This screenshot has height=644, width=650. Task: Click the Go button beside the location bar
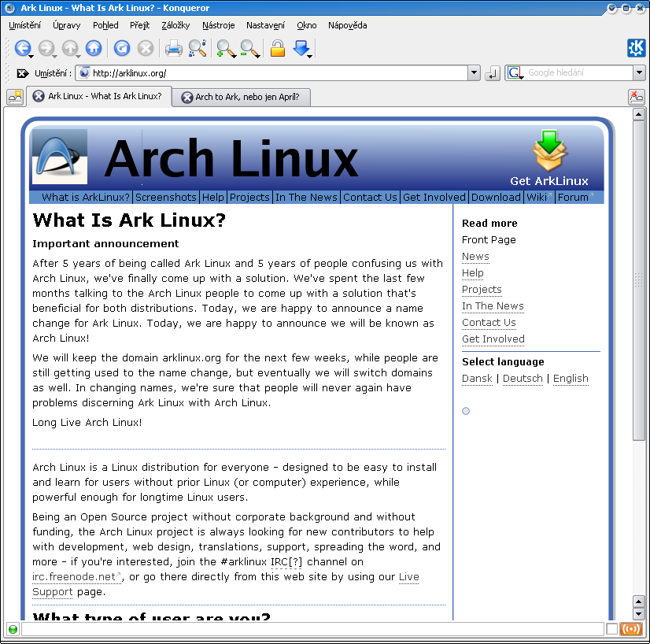[492, 73]
